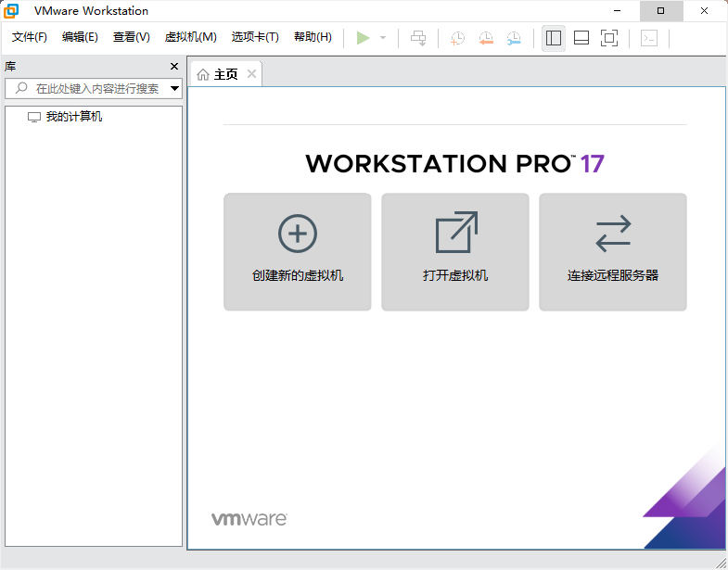Click 连接远程服务器 tile
The height and width of the screenshot is (570, 728).
(x=613, y=252)
